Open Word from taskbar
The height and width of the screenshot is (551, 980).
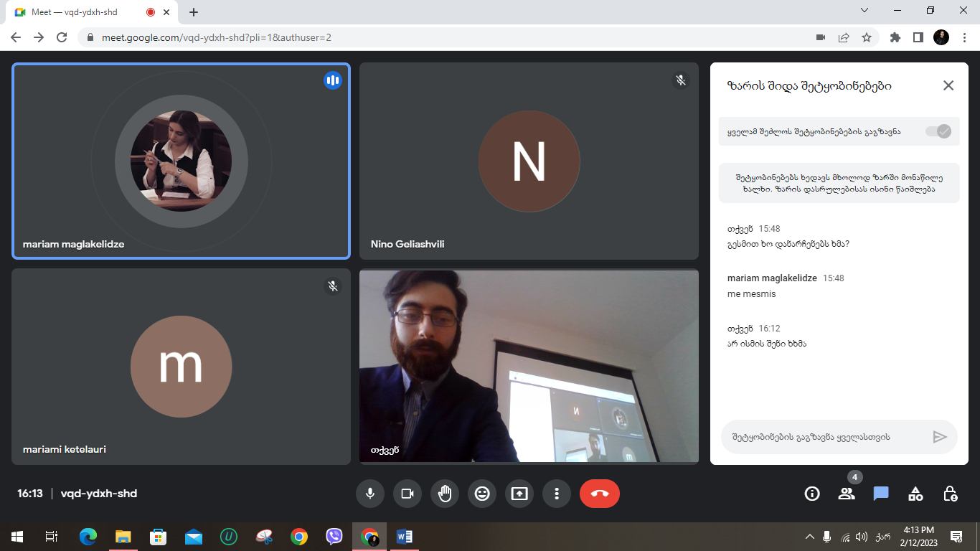click(405, 537)
